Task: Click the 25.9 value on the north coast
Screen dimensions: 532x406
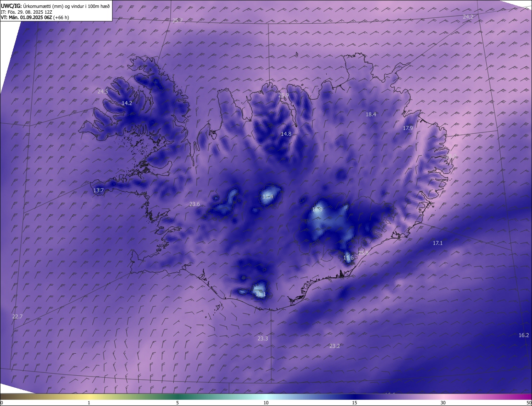Action: tap(283, 95)
